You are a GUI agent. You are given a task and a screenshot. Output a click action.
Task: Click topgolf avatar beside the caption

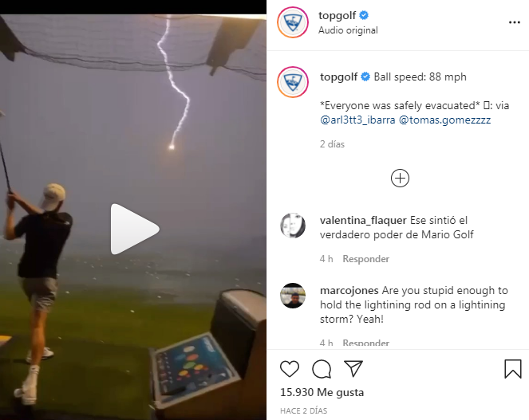293,82
